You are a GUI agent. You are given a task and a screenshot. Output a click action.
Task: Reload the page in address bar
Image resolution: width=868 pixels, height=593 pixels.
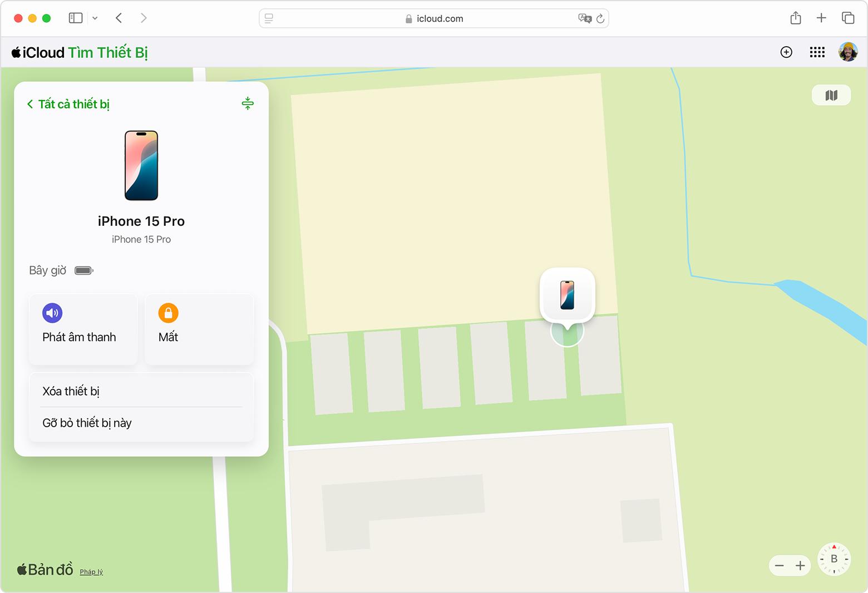(600, 19)
